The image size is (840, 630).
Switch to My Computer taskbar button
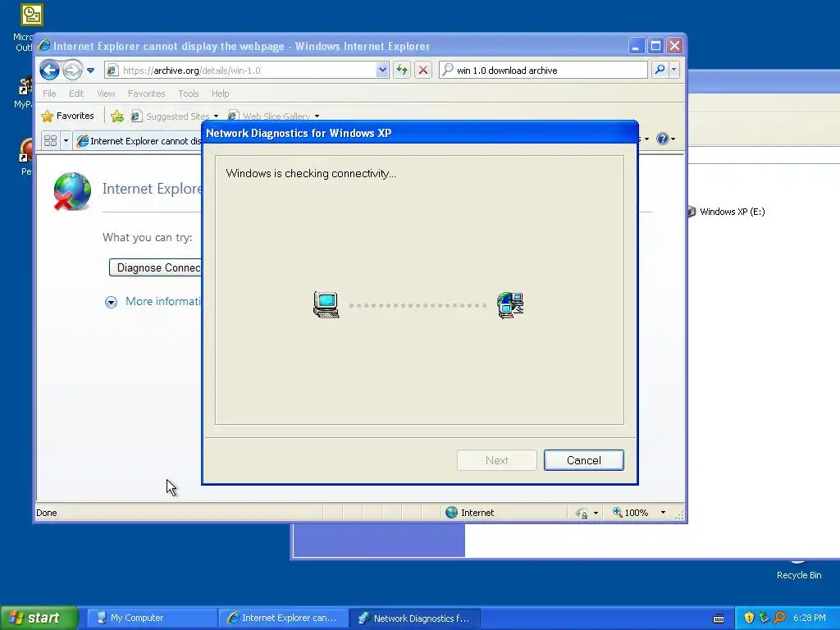152,619
